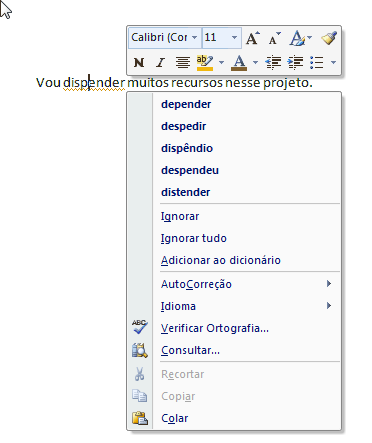372x443 pixels.
Task: Apply the font color swatch
Action: click(x=239, y=62)
